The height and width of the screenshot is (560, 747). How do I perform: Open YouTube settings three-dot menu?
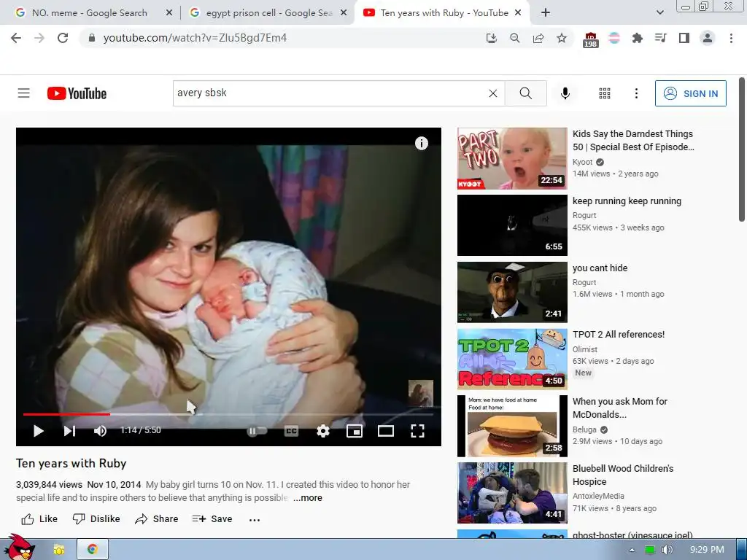pos(636,93)
